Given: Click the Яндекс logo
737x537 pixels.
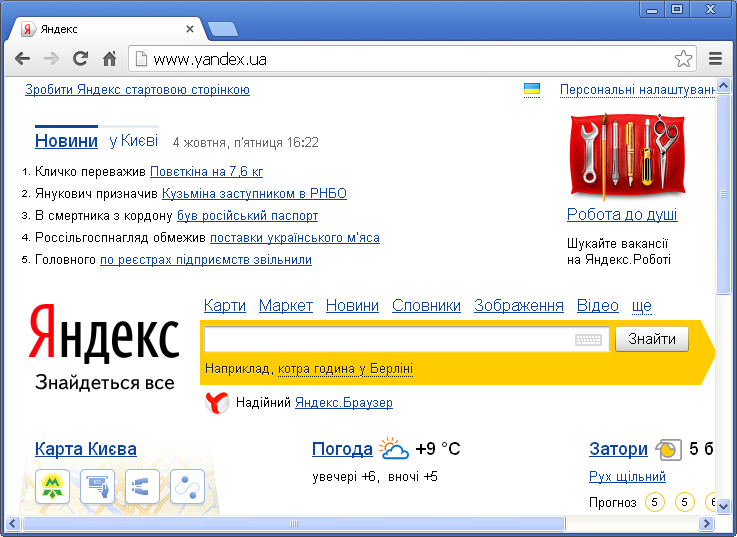Looking at the screenshot, I should [x=104, y=333].
